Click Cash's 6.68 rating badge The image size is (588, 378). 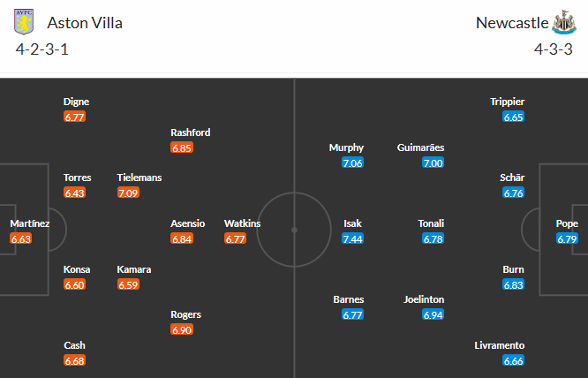point(74,360)
